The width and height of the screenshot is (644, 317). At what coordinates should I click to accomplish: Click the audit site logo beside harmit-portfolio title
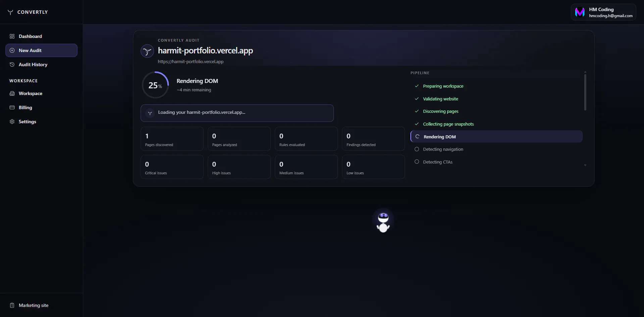pyautogui.click(x=147, y=51)
